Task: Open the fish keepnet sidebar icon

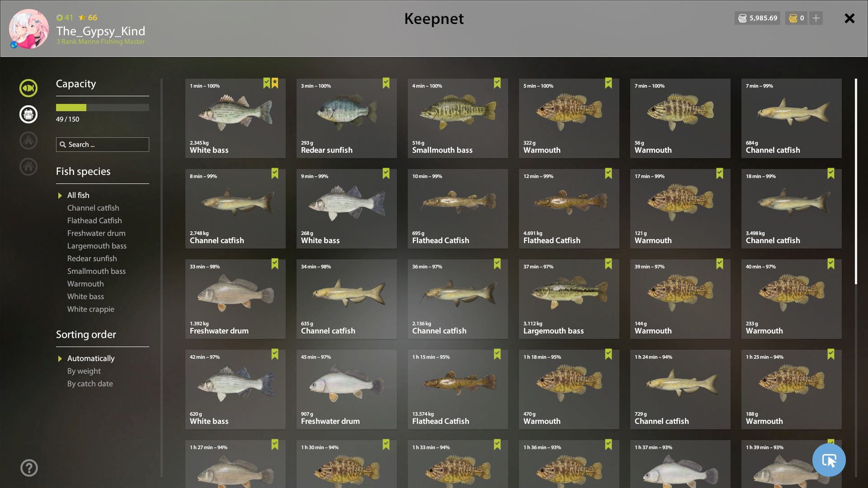Action: click(x=28, y=88)
